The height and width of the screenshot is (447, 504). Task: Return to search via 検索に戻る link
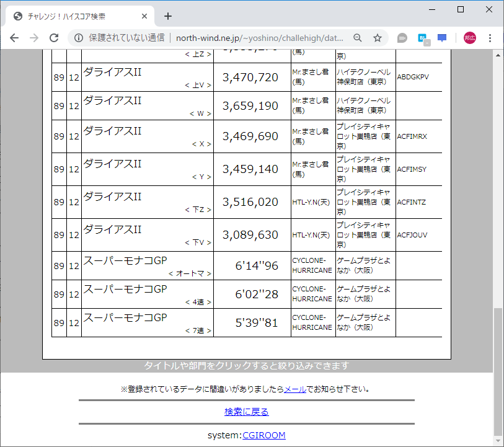pyautogui.click(x=247, y=411)
